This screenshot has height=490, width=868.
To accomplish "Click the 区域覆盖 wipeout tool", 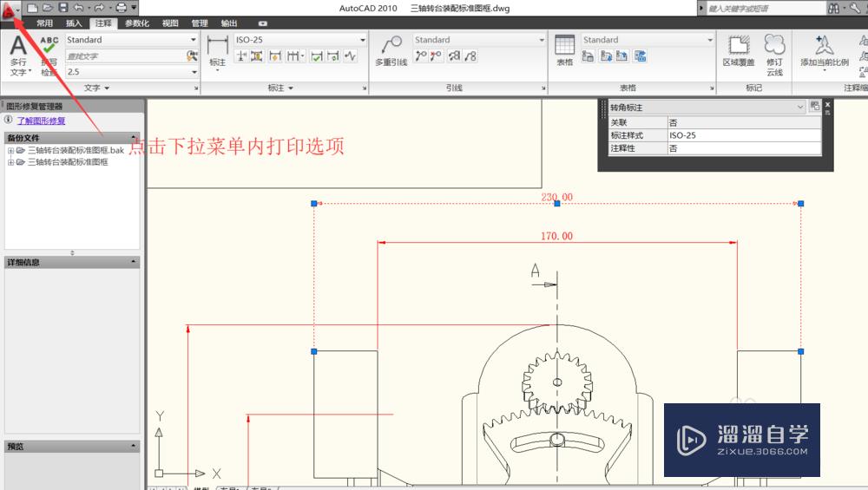I will coord(739,51).
